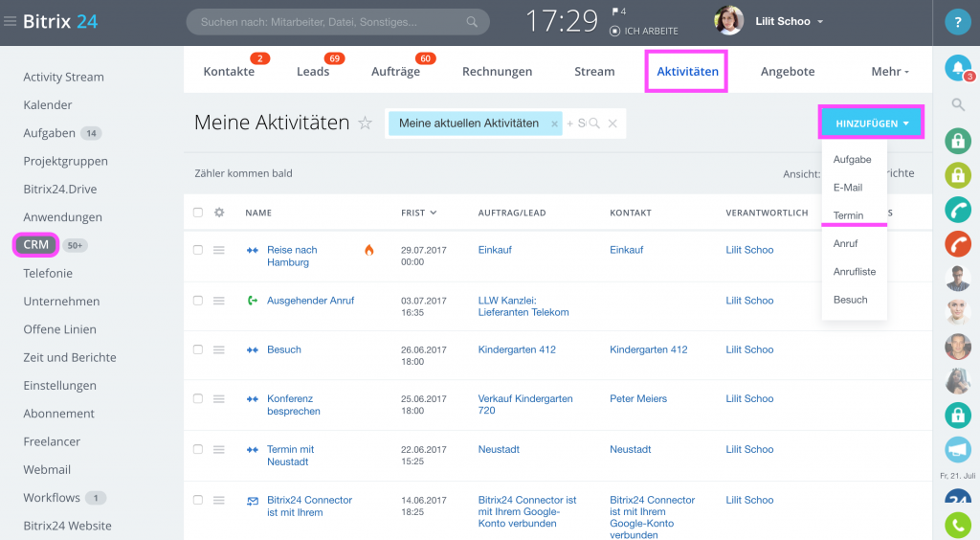Check the Besuch row checkbox
This screenshot has height=540, width=980.
click(x=198, y=350)
